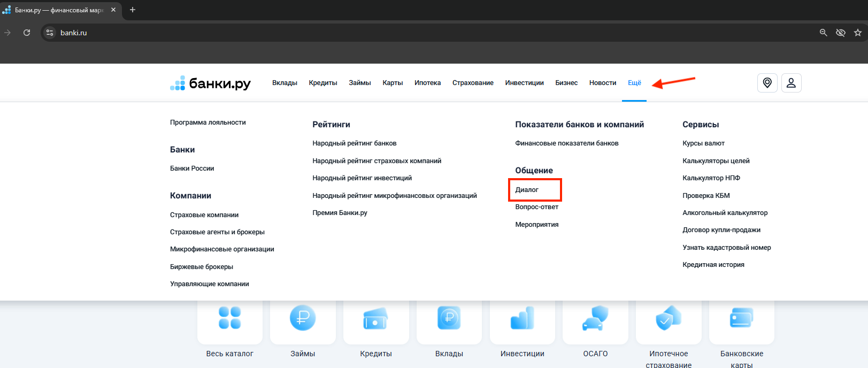Click the crossed-eye icon in the address bar
Image resolution: width=868 pixels, height=368 pixels.
tap(841, 33)
